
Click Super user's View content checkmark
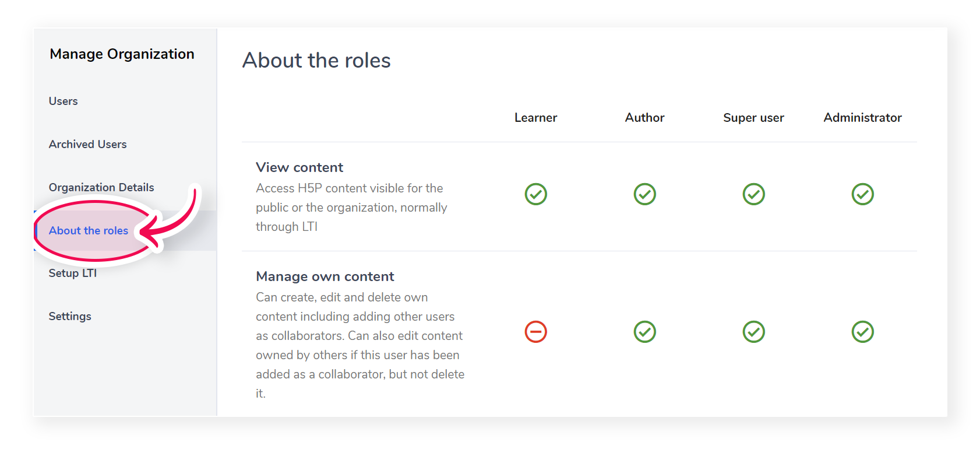(x=753, y=194)
